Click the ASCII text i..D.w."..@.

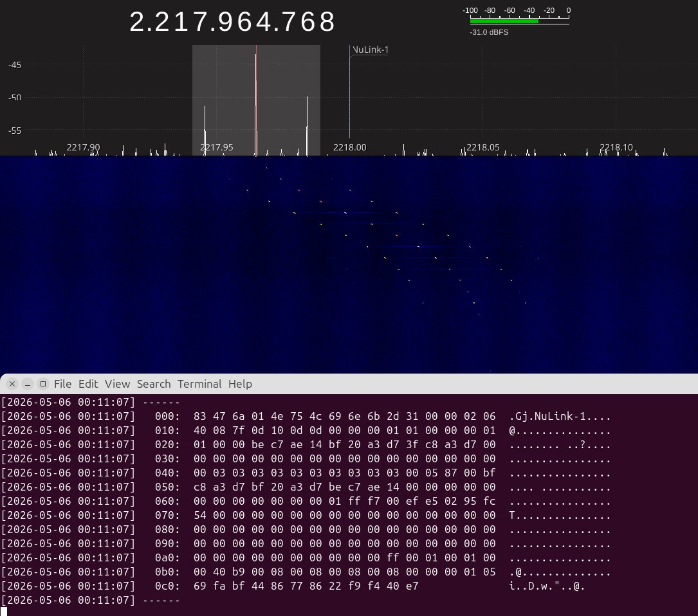coord(547,586)
